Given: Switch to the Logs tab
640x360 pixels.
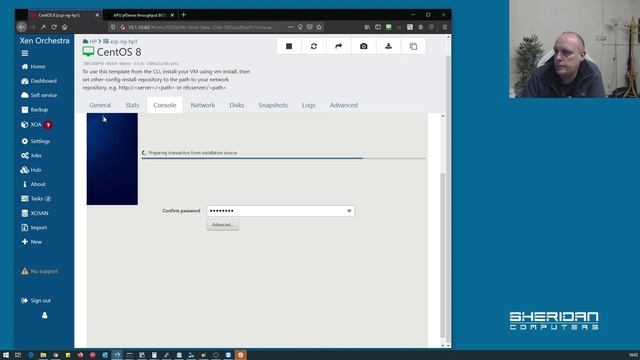Looking at the screenshot, I should click(309, 105).
